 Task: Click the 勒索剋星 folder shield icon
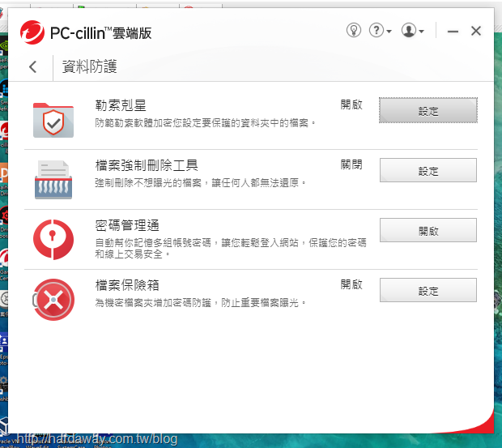tap(53, 120)
